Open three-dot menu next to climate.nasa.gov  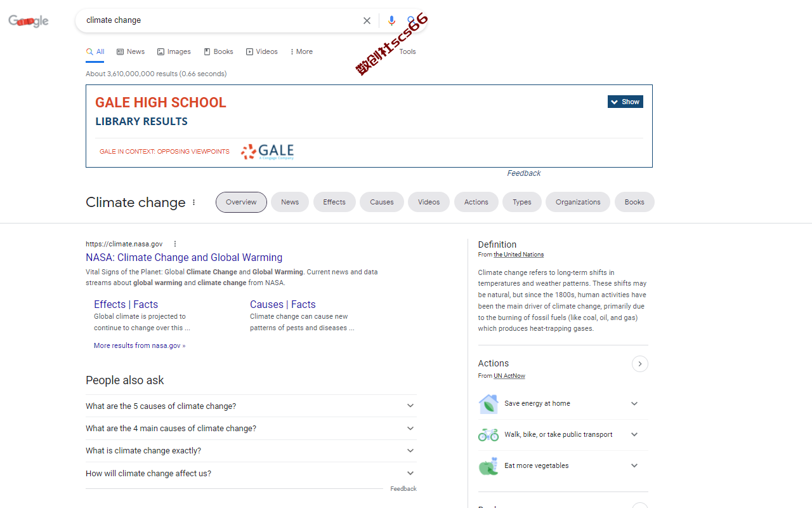(x=175, y=244)
